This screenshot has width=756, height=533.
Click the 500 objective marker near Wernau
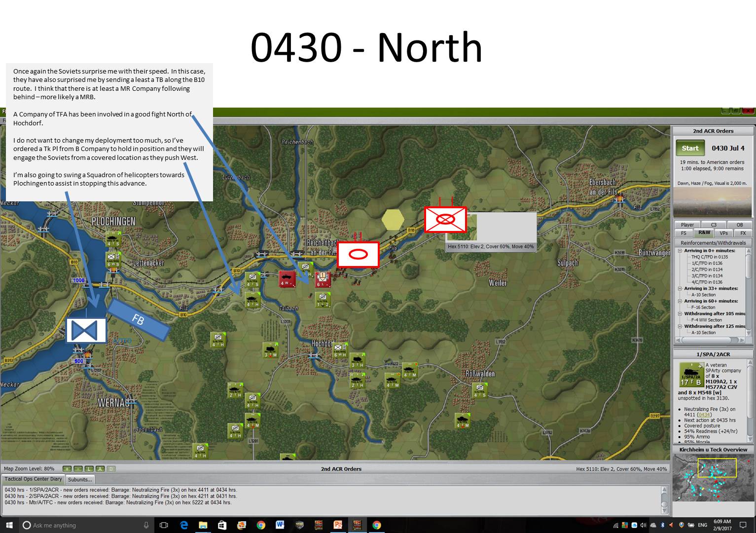78,361
